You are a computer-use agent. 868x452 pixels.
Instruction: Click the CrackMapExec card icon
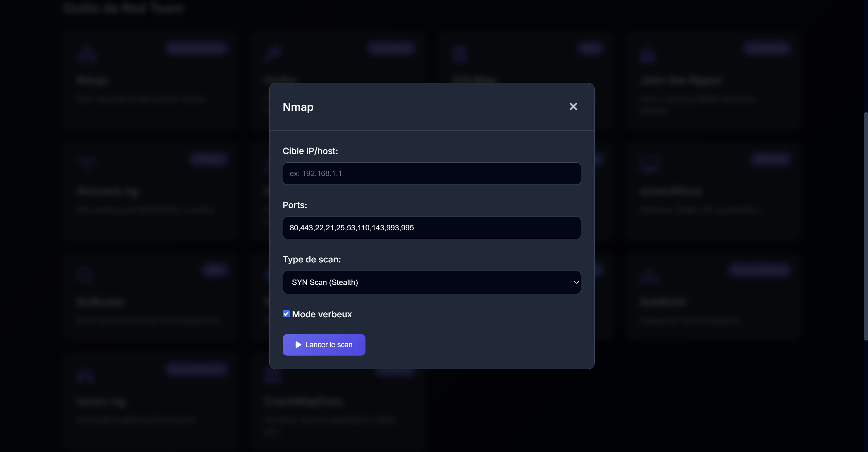tap(272, 376)
